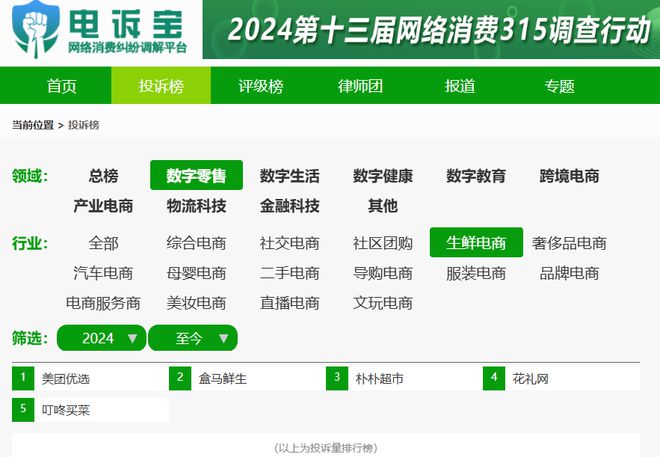Choose the 社交电商 industry
The width and height of the screenshot is (660, 457).
pos(290,243)
